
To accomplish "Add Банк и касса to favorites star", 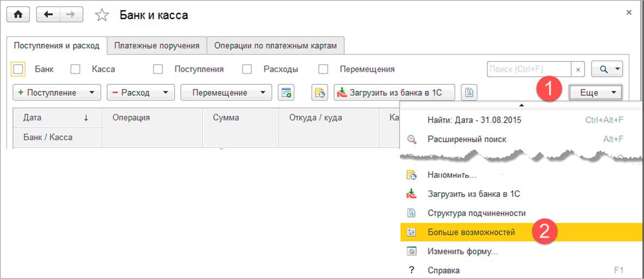I will click(x=102, y=15).
